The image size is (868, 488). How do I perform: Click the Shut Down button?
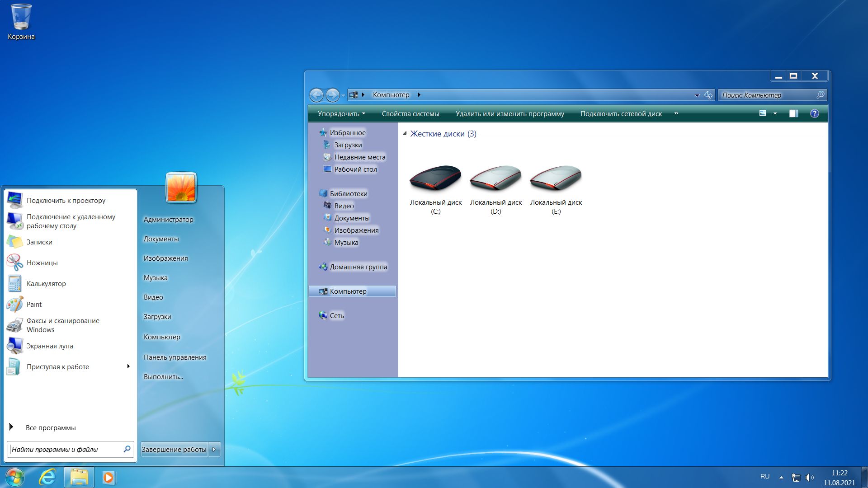[174, 449]
